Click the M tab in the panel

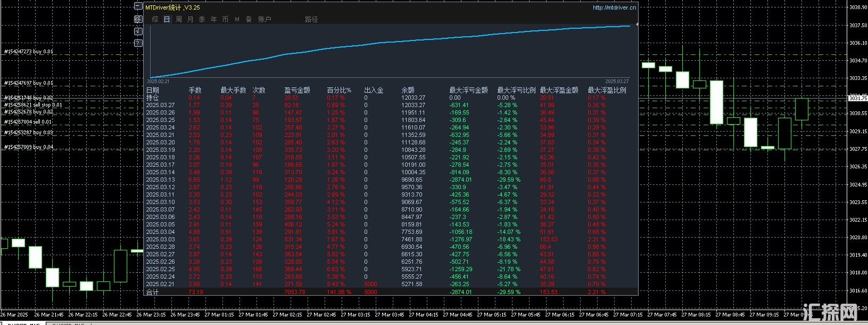pos(237,19)
